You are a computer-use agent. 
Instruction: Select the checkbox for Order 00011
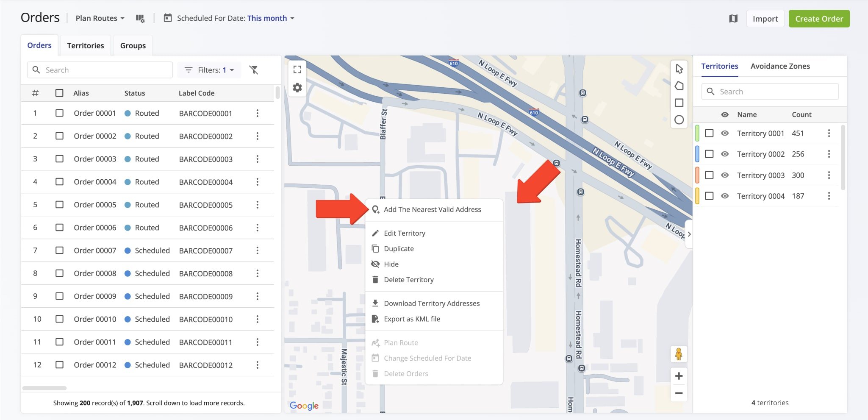pyautogui.click(x=59, y=342)
